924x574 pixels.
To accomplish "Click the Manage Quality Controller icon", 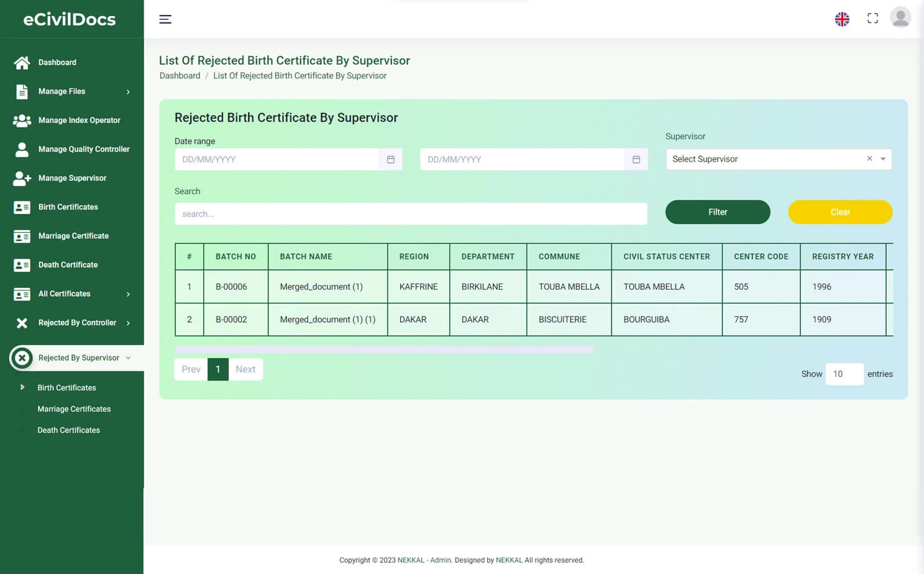I will (x=22, y=149).
